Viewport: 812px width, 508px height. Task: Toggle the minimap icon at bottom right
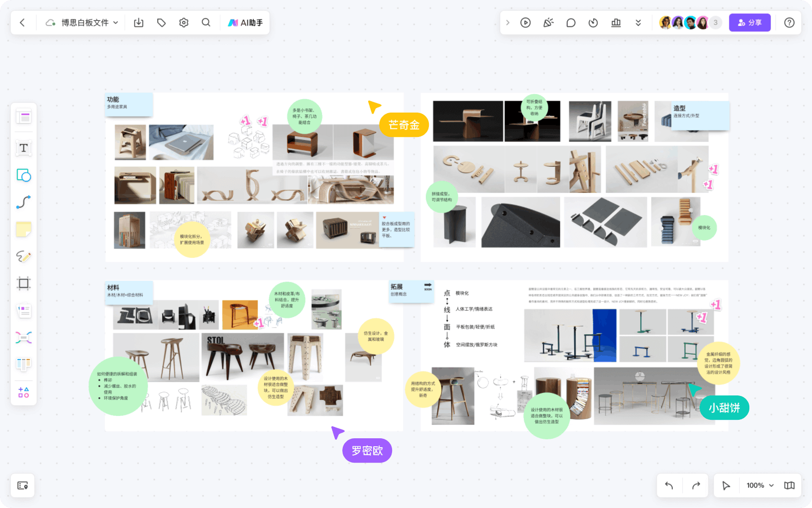pyautogui.click(x=789, y=486)
